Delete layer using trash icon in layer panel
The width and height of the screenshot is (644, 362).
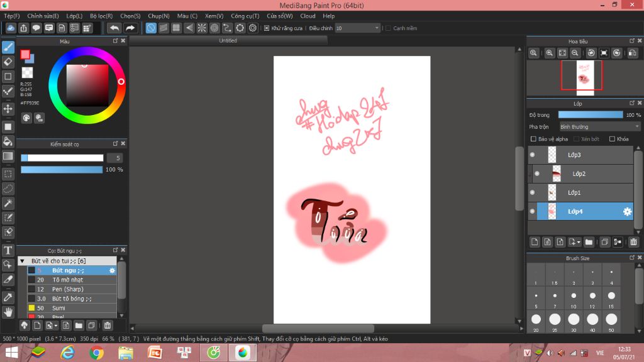[x=633, y=242]
